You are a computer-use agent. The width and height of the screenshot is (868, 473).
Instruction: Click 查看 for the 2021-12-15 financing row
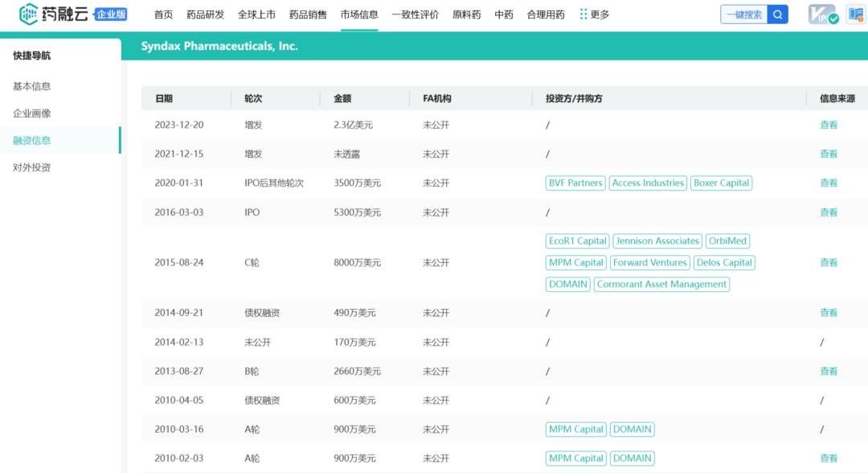click(x=829, y=154)
